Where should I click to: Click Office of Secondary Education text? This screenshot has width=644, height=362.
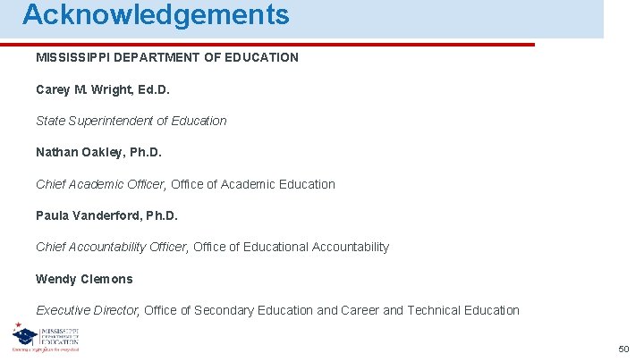tap(228, 310)
